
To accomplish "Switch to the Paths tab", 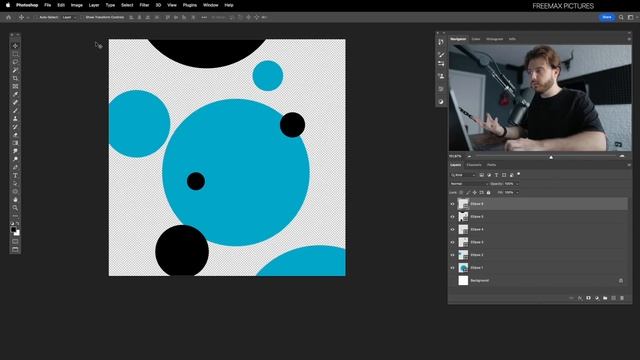I will tap(491, 165).
